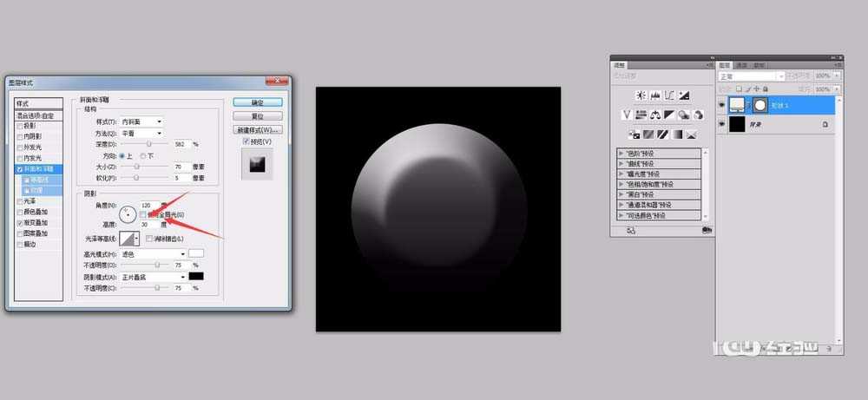Screen dimensions: 868x400
Task: Toggle the 渐变叠加 effect checkbox
Action: coord(20,223)
